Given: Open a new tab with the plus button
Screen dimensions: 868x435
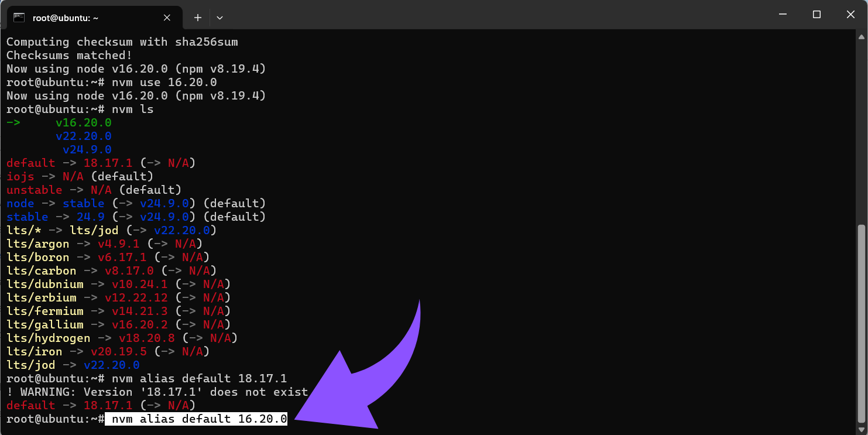Looking at the screenshot, I should point(198,18).
